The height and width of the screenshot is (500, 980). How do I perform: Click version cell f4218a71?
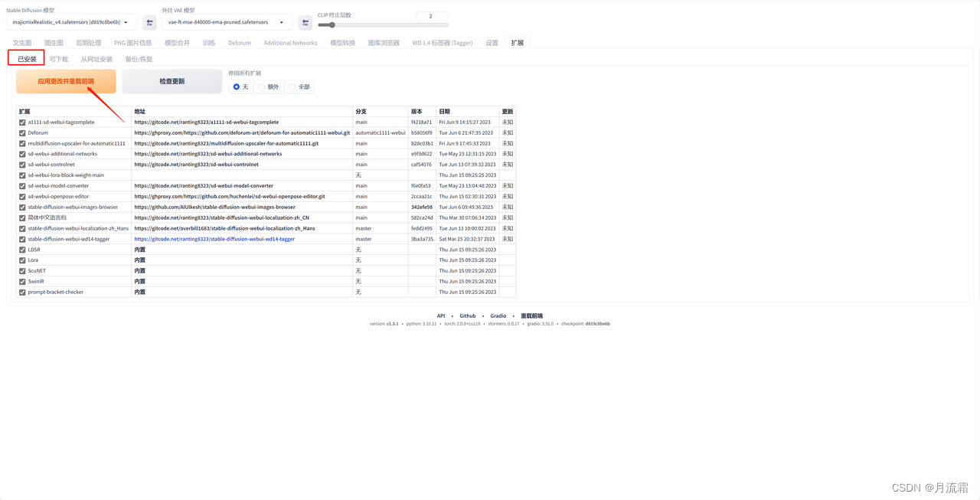pos(421,122)
